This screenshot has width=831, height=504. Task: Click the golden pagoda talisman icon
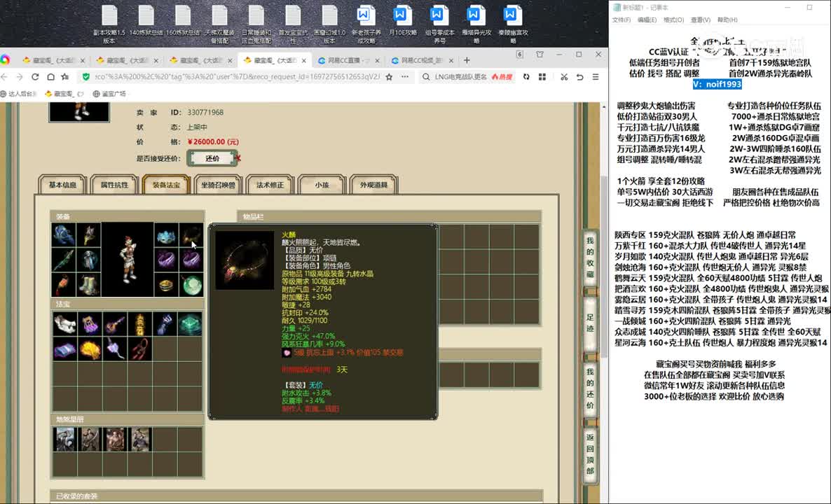140,324
